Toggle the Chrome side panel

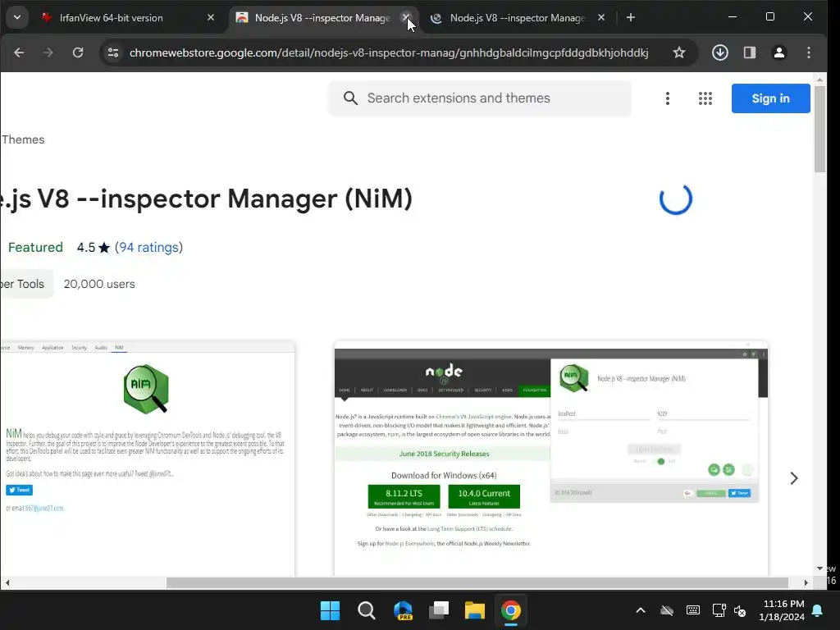click(750, 52)
